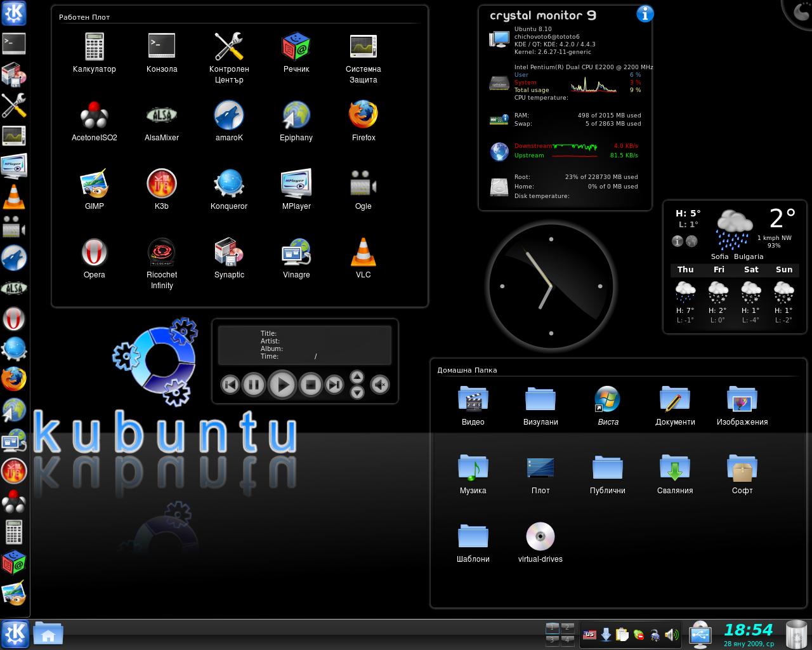Open the K3b icon in the side panel
Screen dimensions: 812x650
(x=13, y=470)
